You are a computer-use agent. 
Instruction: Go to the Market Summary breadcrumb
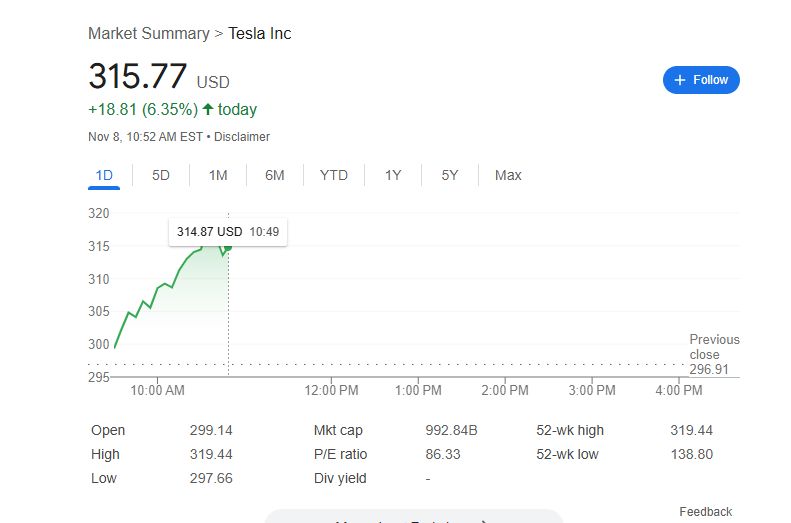(149, 33)
